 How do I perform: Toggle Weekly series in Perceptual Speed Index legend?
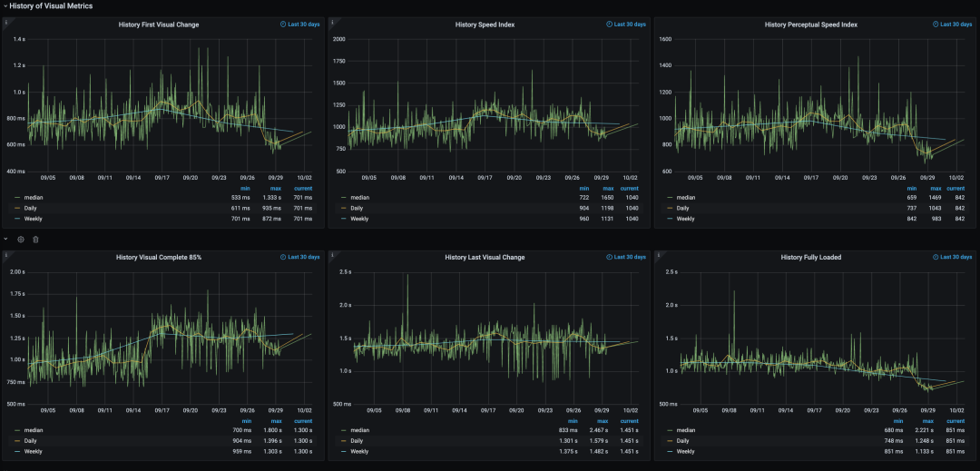(x=685, y=219)
